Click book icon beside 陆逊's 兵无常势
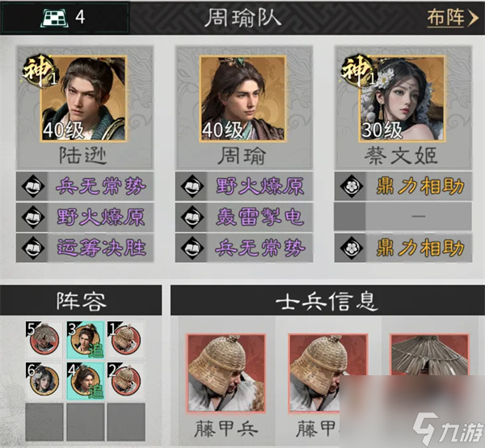This screenshot has height=448, width=485. tap(33, 187)
